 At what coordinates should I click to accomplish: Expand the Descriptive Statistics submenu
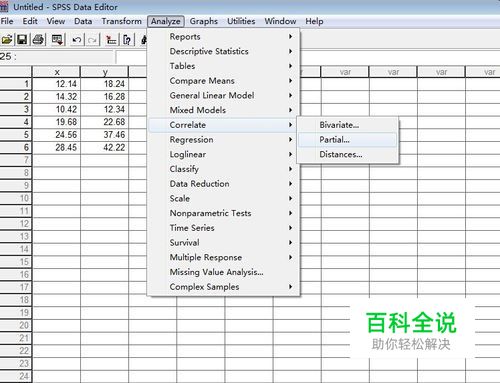(x=224, y=51)
